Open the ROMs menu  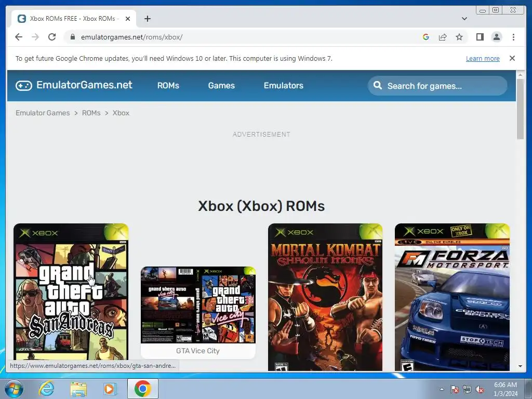click(168, 86)
